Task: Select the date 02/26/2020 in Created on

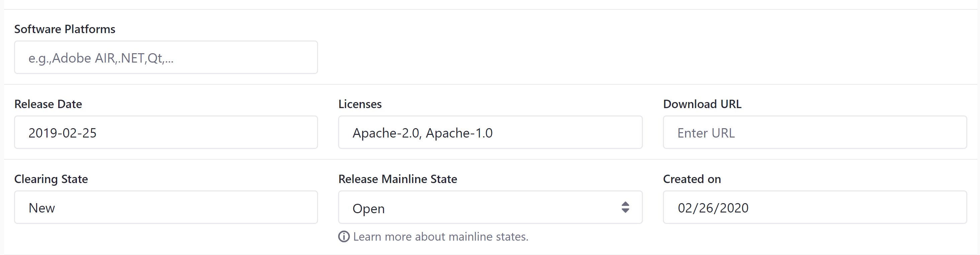Action: [x=713, y=207]
